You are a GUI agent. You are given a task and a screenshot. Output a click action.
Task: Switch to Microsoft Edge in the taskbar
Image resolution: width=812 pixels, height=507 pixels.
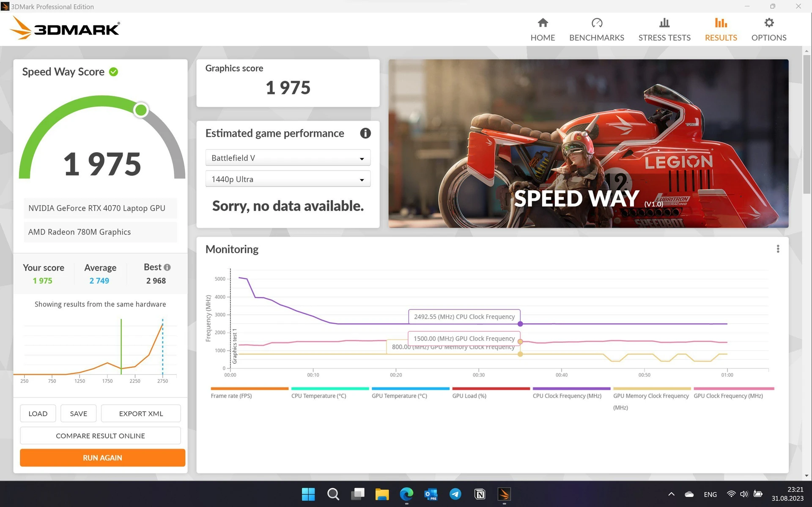(x=406, y=494)
